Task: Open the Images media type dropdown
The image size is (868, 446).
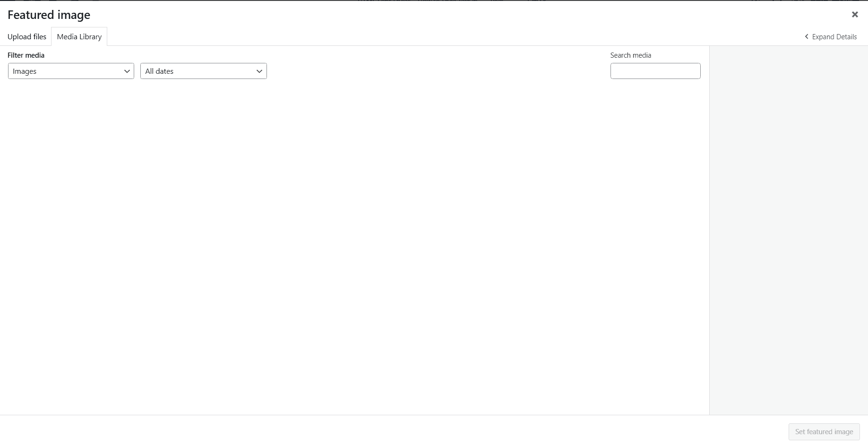Action: [71, 71]
